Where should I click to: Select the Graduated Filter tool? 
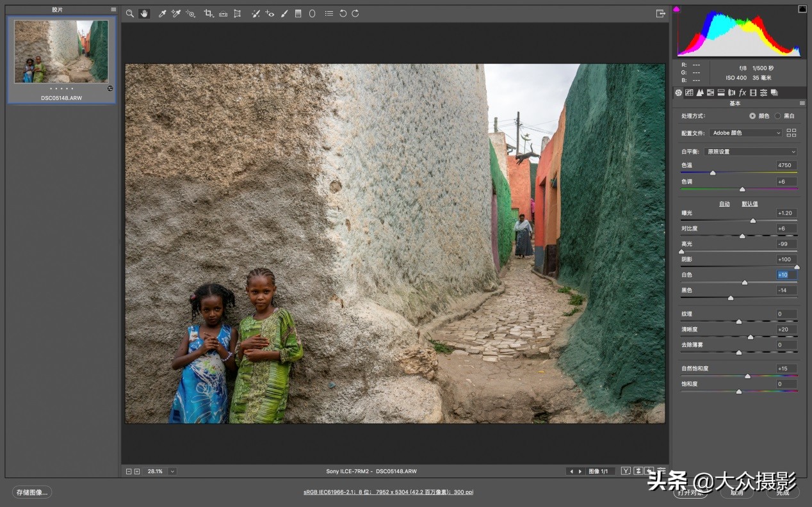point(298,13)
